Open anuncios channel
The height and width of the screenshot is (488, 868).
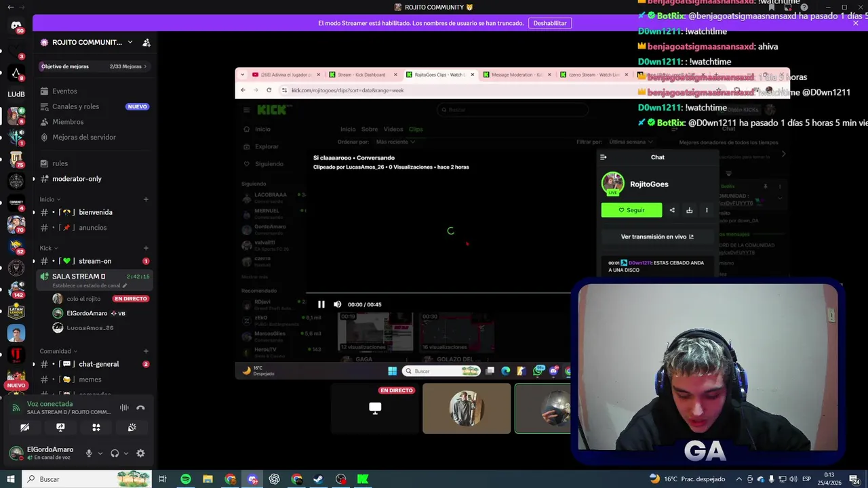point(92,228)
